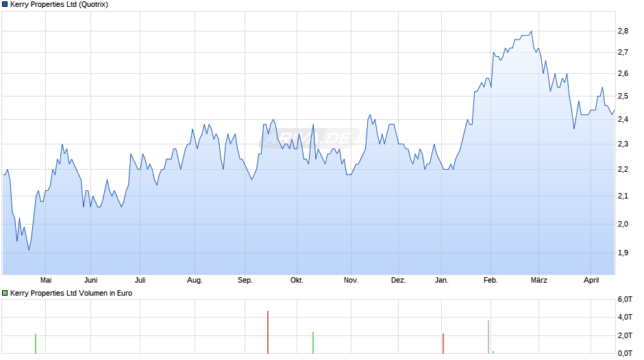Click the 'Juni' month label
The image size is (644, 360).
[90, 280]
